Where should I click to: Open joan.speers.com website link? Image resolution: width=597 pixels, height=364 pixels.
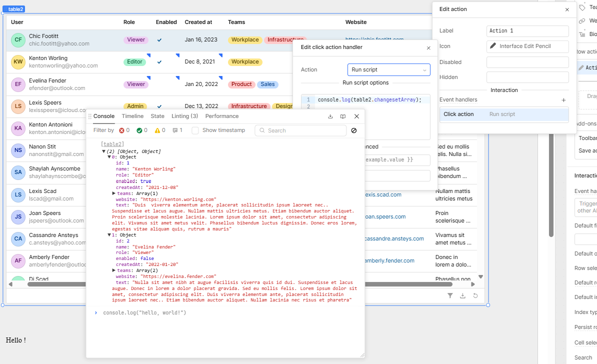point(385,216)
